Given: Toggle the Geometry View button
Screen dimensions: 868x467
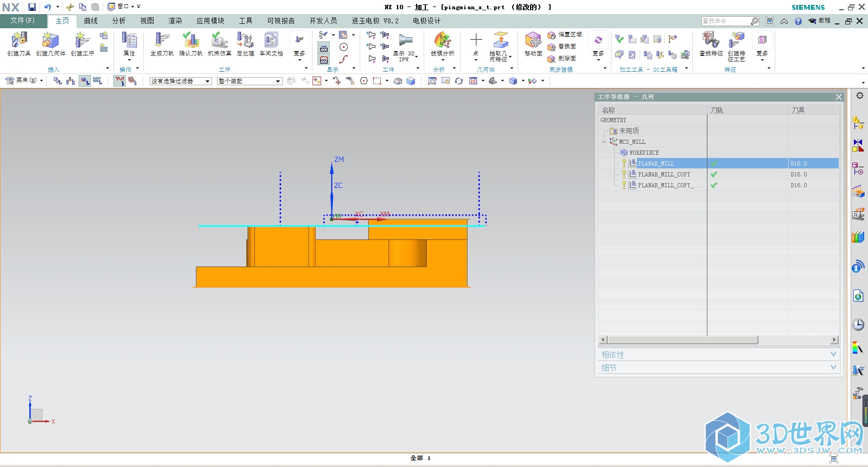Looking at the screenshot, I should 85,81.
